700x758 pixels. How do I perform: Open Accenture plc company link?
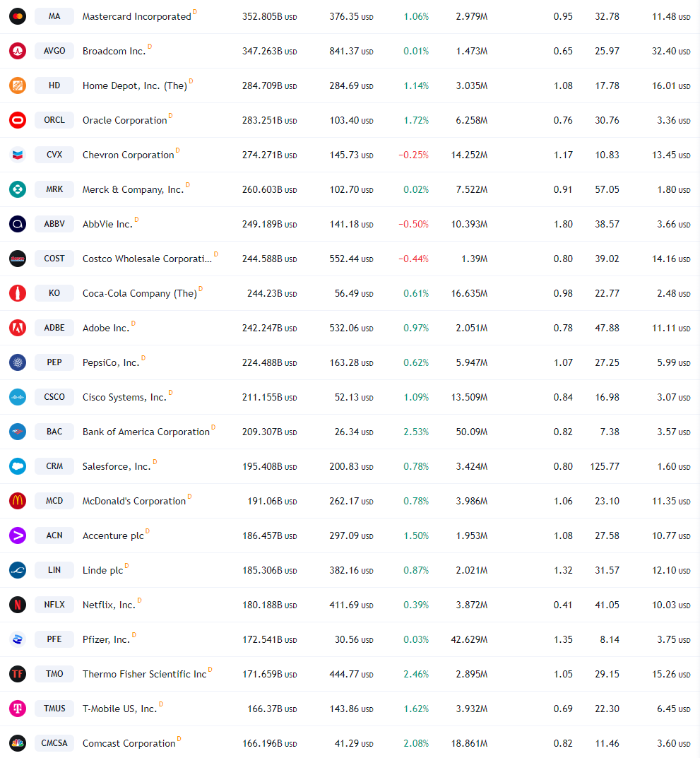(x=113, y=535)
